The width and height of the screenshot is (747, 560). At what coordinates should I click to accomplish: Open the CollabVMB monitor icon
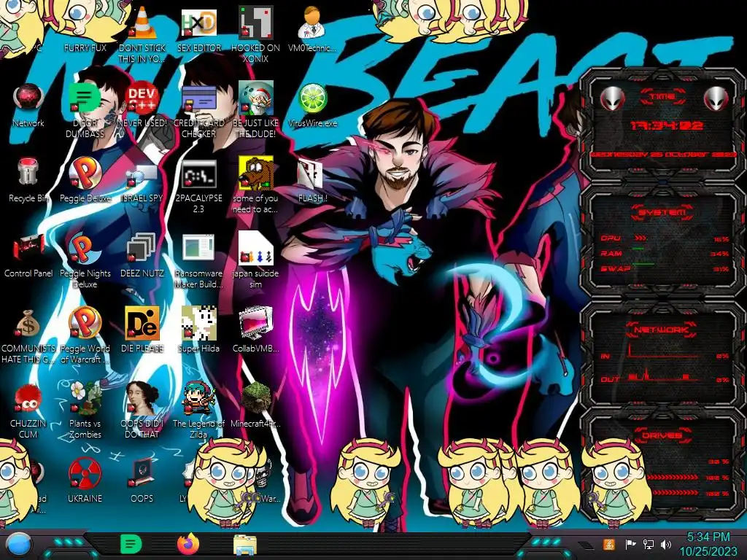255,323
